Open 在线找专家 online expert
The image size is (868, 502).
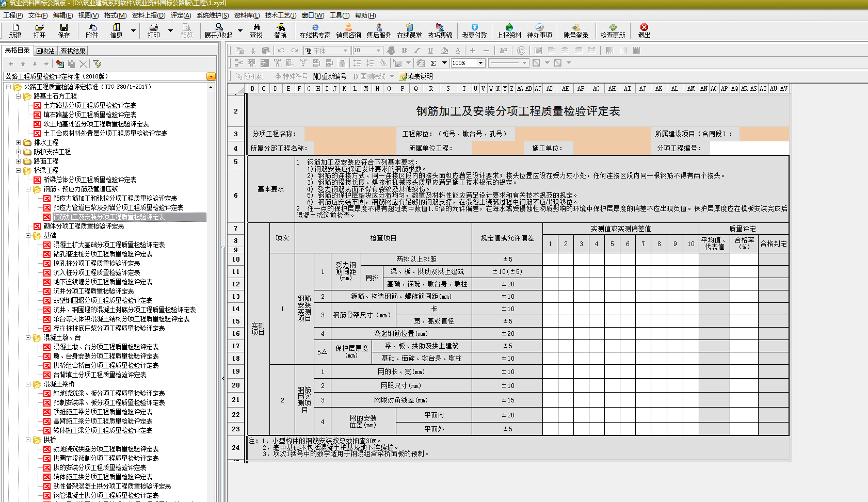[x=315, y=31]
